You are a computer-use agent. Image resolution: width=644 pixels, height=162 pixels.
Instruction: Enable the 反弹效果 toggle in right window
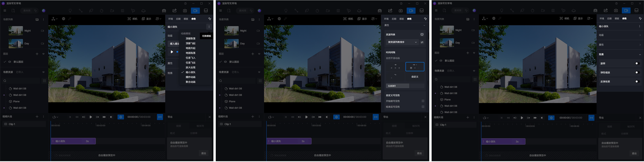pos(638,81)
